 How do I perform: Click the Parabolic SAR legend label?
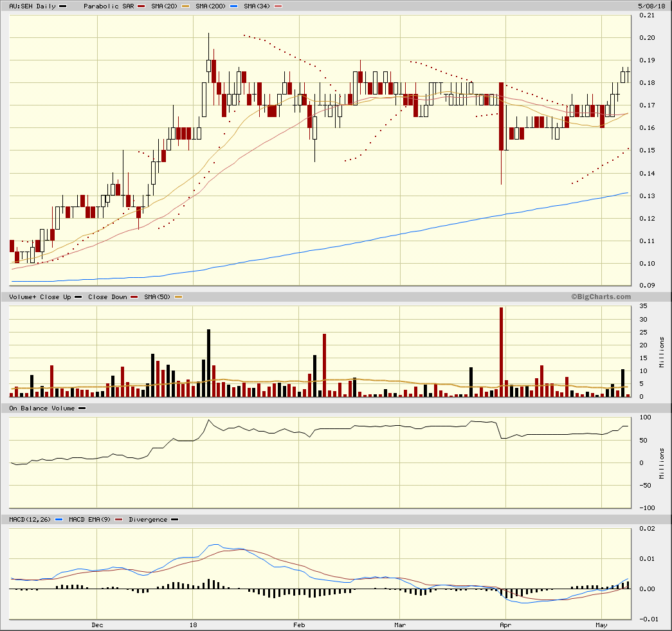(x=109, y=6)
